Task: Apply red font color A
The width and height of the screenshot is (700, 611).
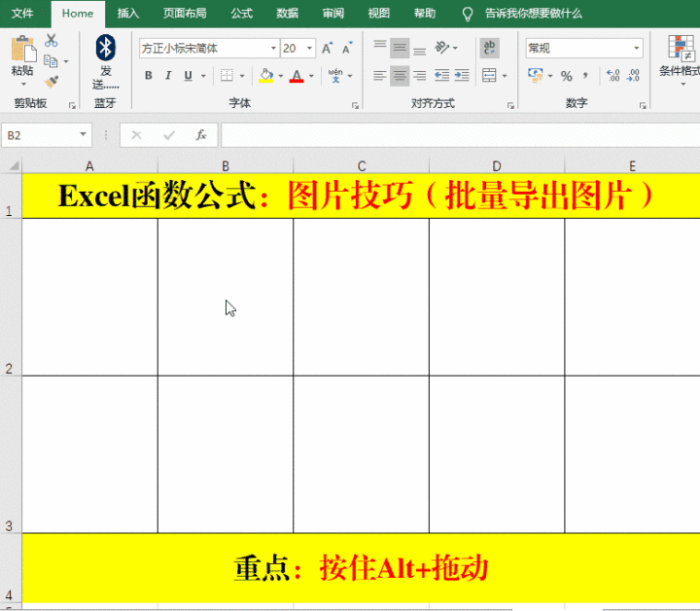Action: (x=297, y=76)
